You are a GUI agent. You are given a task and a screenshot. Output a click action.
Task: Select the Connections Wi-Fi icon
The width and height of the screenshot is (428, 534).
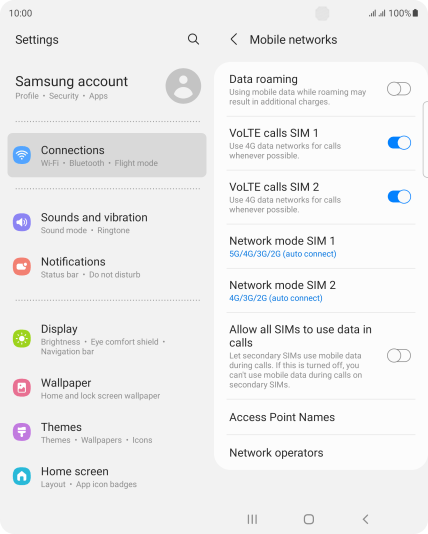(x=22, y=155)
